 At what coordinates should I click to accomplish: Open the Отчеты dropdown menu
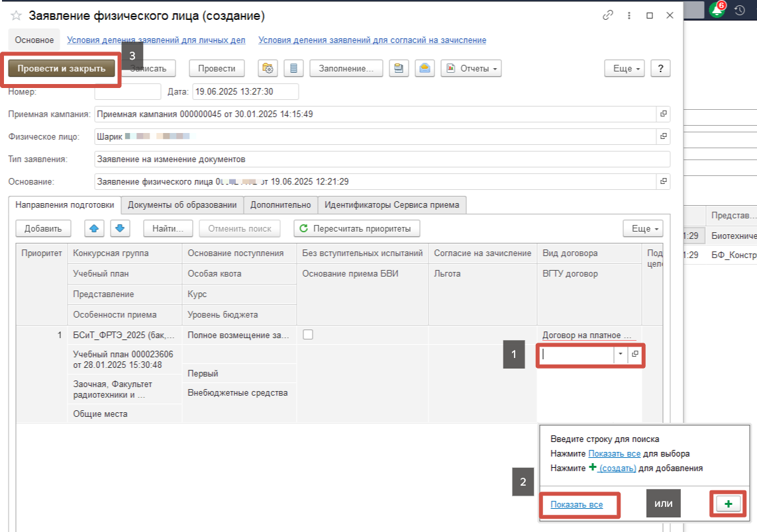coord(471,68)
